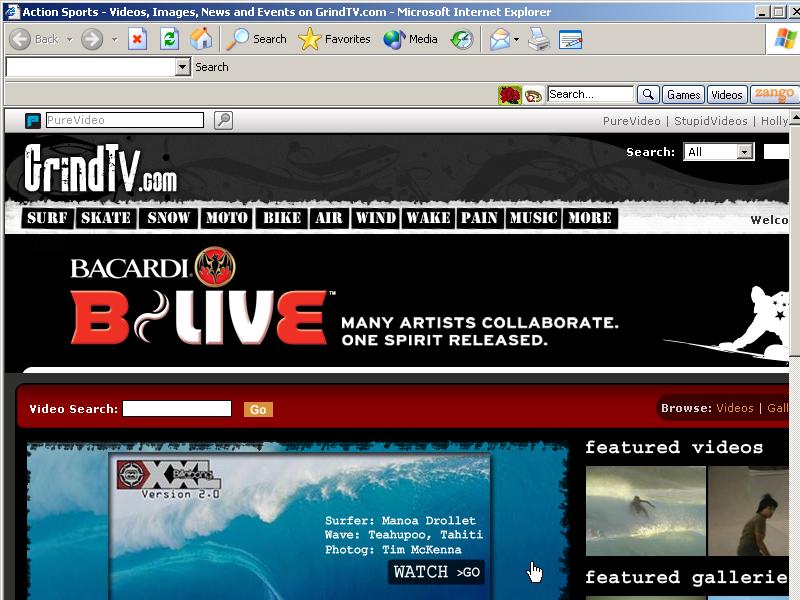
Task: Open the second featured video thumbnail with person
Action: tap(748, 511)
